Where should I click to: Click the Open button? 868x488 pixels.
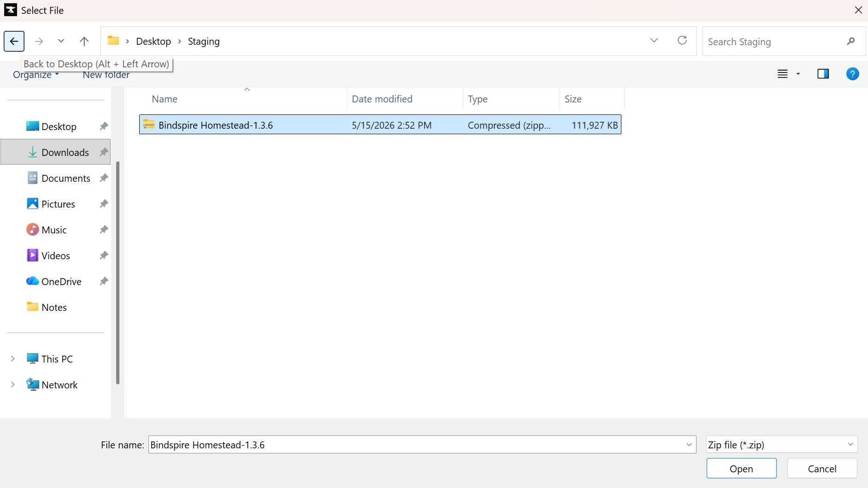(x=741, y=469)
